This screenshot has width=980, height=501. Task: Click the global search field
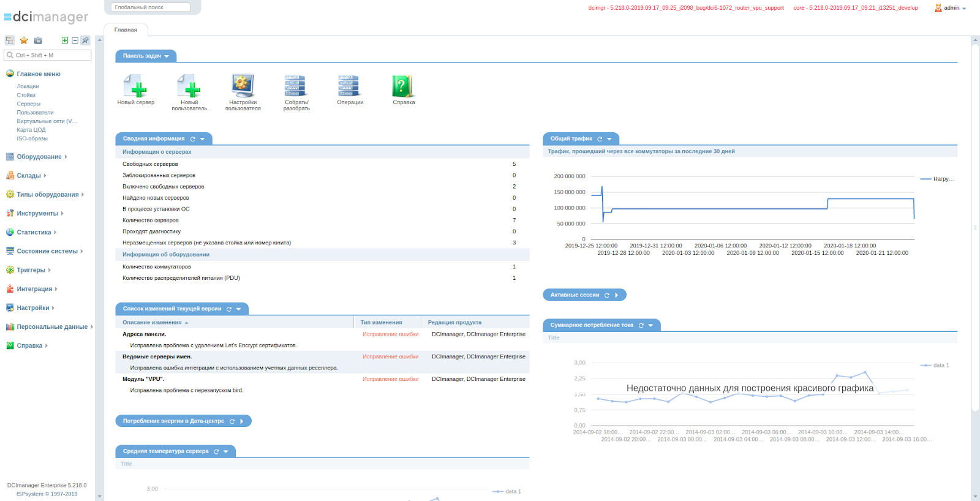pos(151,7)
